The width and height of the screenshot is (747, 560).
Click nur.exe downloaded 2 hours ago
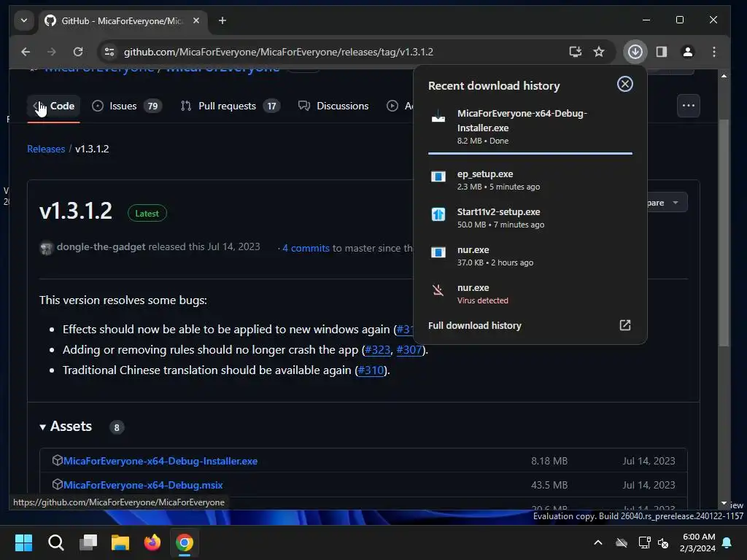pos(530,256)
